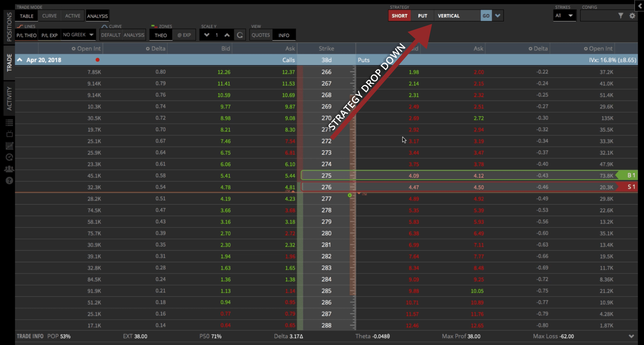644x345 pixels.
Task: Click the strike ladder ruler beside 270
Action: click(x=353, y=118)
